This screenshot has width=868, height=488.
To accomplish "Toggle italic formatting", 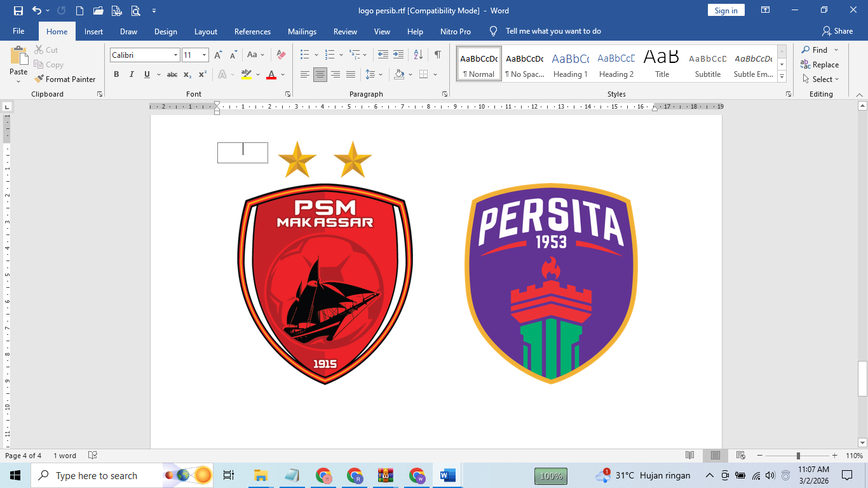I will 131,74.
